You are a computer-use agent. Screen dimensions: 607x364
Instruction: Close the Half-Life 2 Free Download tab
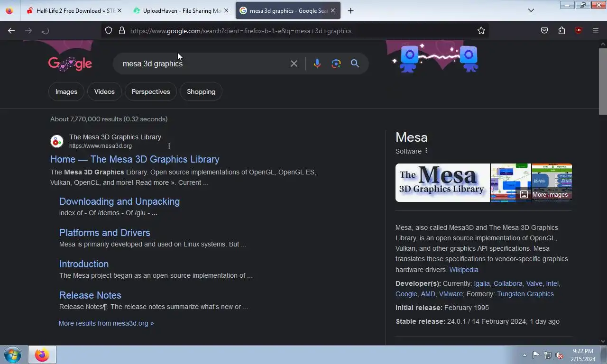click(119, 10)
